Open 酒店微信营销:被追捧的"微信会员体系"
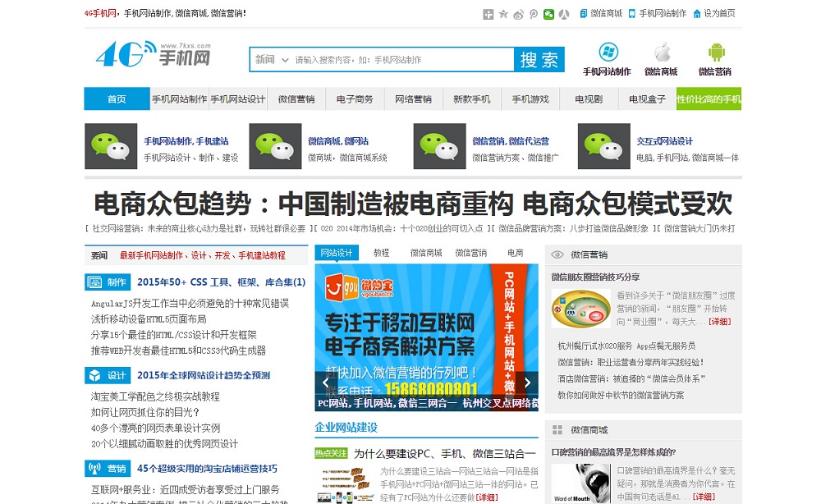 click(x=631, y=378)
